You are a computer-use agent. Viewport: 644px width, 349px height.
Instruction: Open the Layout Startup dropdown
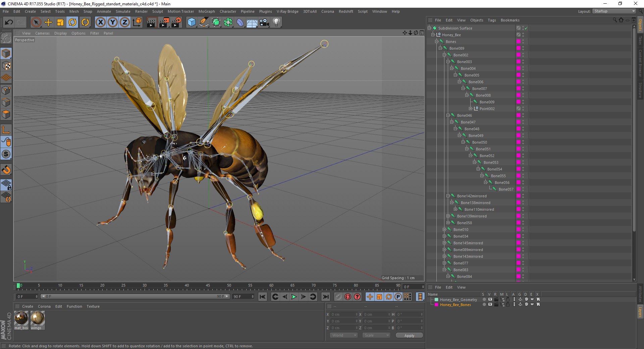(x=614, y=11)
